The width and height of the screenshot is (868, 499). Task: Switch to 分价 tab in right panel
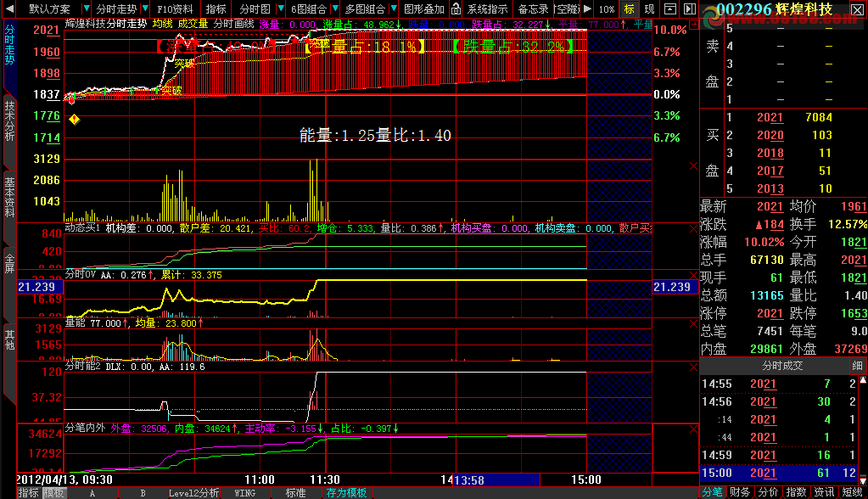[768, 492]
